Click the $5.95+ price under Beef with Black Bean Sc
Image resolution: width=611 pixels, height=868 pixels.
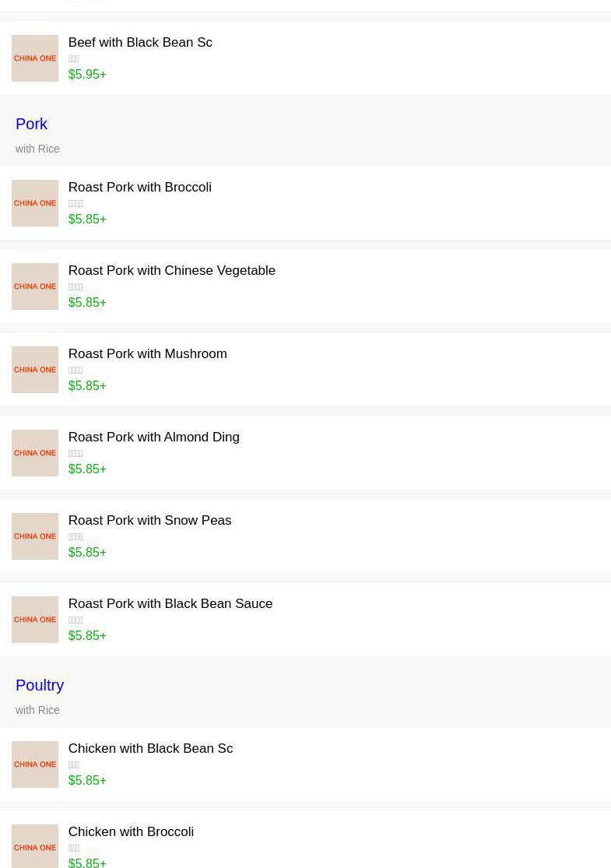point(87,75)
